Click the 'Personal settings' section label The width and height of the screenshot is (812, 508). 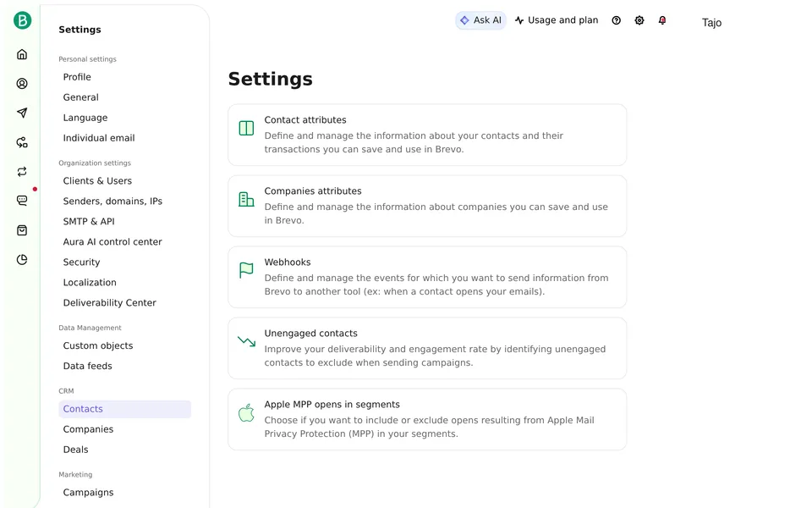[x=87, y=59]
